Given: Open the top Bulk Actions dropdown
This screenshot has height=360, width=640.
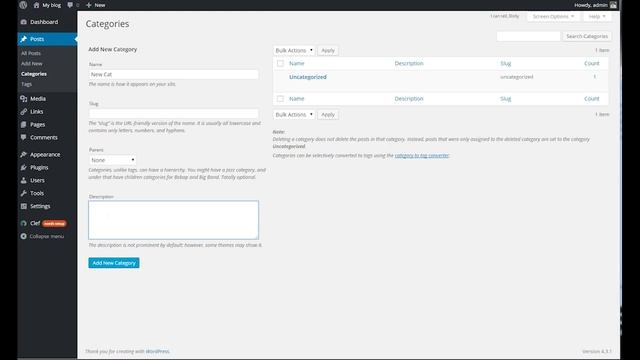Looking at the screenshot, I should tap(294, 51).
